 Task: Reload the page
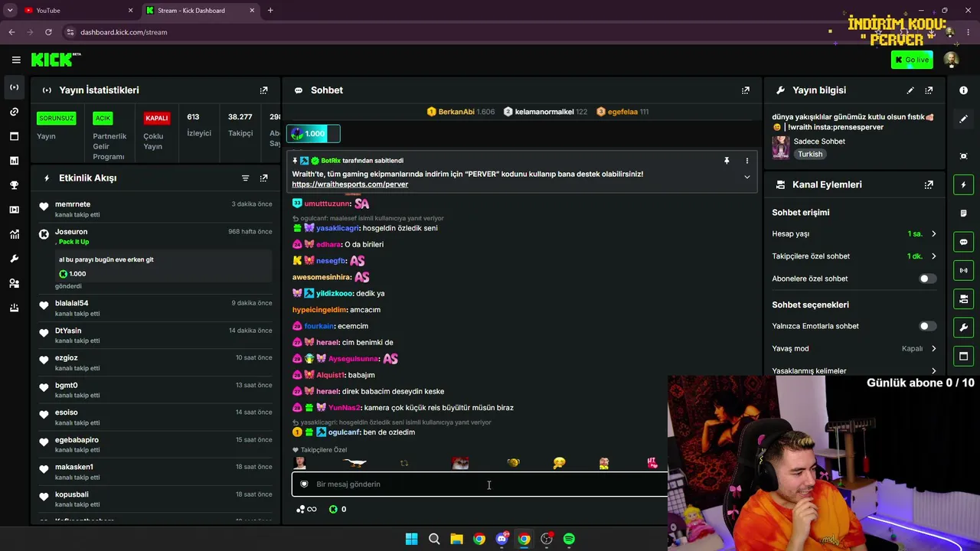point(48,32)
